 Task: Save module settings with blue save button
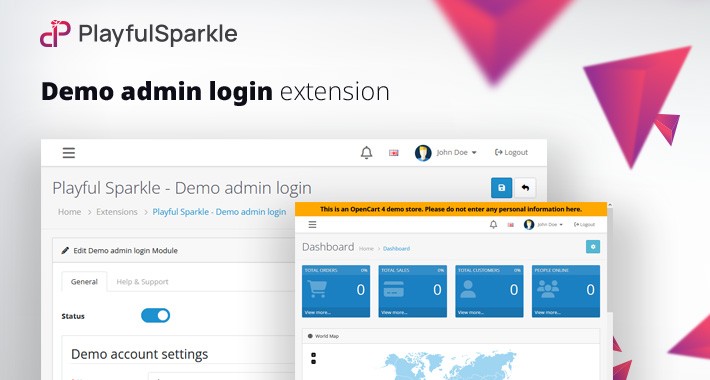[501, 188]
